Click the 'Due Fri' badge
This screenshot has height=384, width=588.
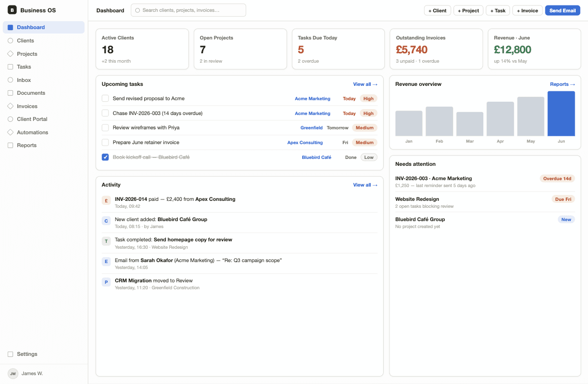tap(563, 199)
